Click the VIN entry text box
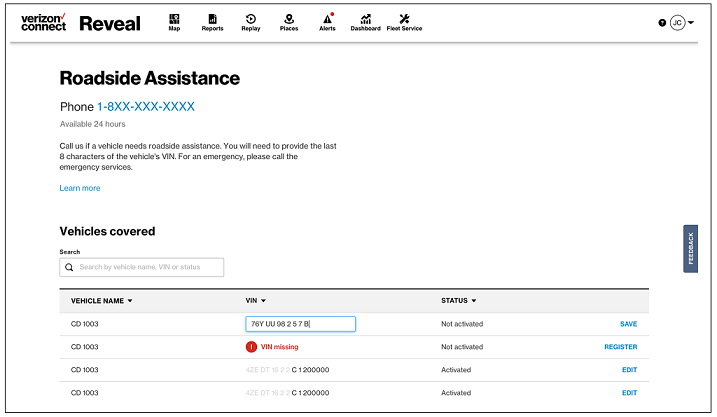Viewport: 717px width, 417px height. (300, 324)
